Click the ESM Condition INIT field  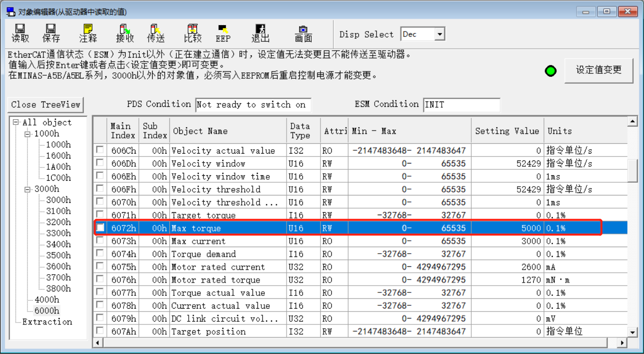click(x=461, y=104)
